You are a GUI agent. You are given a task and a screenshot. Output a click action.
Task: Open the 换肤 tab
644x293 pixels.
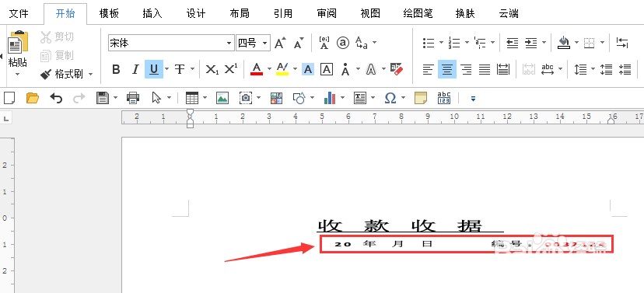[465, 13]
